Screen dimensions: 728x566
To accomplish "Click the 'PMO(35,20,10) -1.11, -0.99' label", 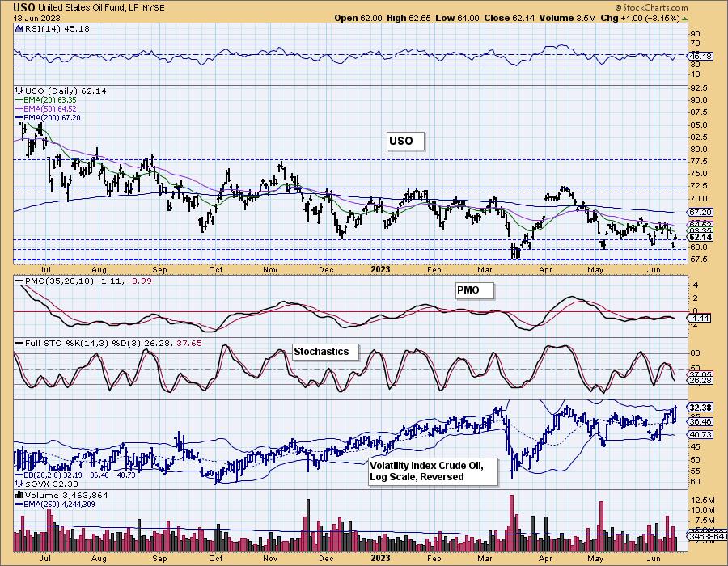I will 89,281.
